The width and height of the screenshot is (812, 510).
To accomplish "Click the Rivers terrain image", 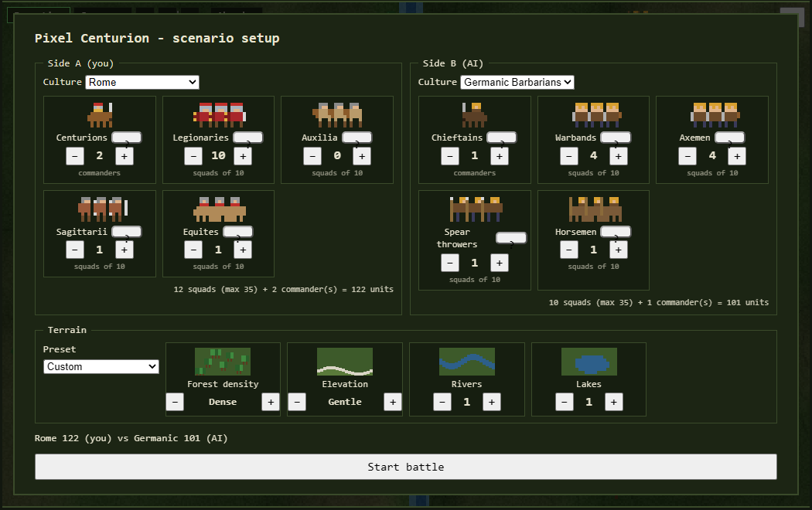I will point(467,362).
